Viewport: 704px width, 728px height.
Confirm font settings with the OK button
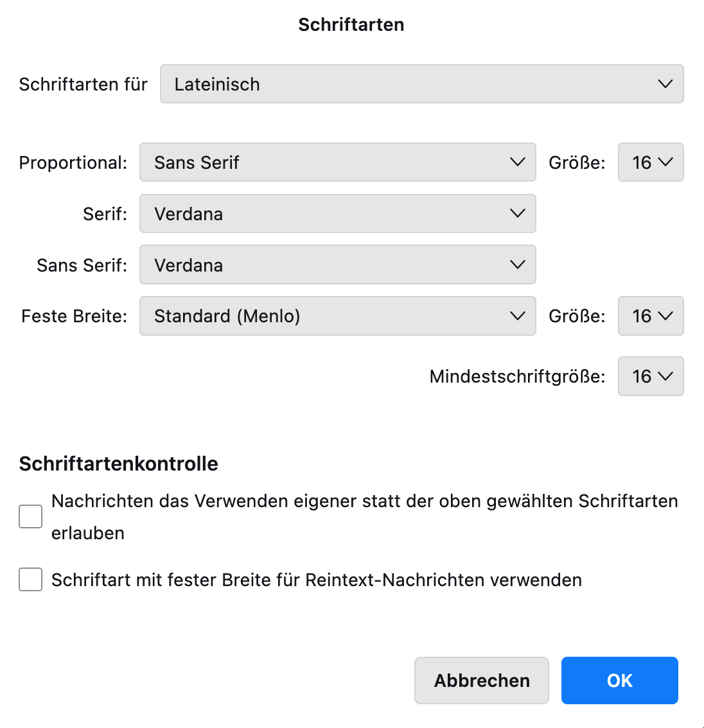(619, 680)
